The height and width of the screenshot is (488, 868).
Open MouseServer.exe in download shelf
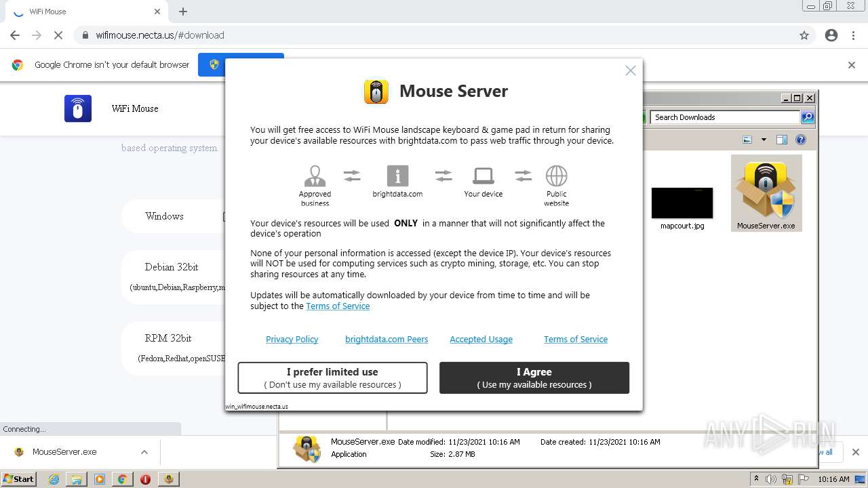[x=65, y=452]
